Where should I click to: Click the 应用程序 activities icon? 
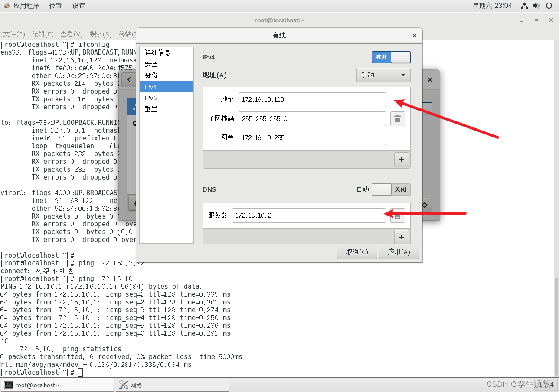(7, 6)
